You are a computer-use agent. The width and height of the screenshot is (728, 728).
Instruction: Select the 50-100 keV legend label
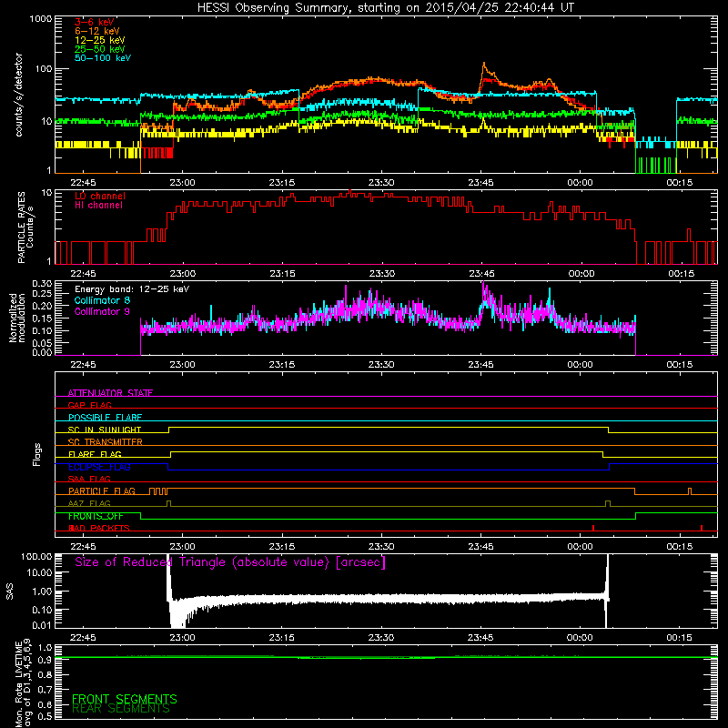pos(103,58)
